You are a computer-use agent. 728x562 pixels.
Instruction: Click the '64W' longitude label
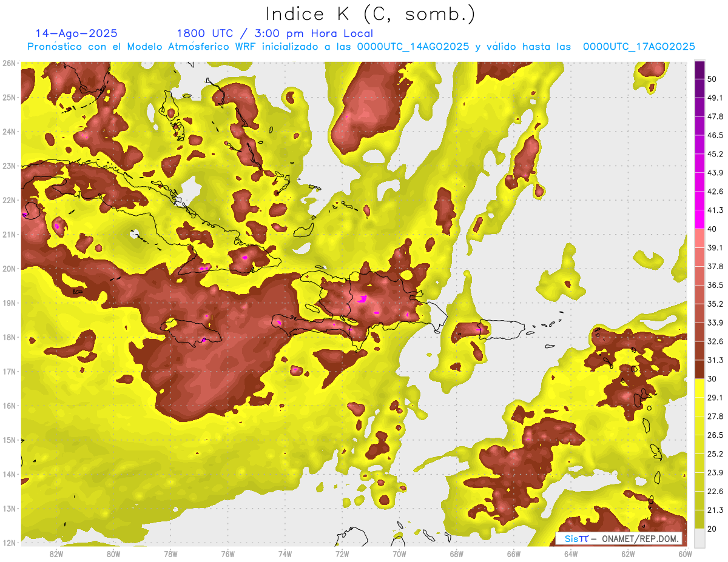(571, 554)
